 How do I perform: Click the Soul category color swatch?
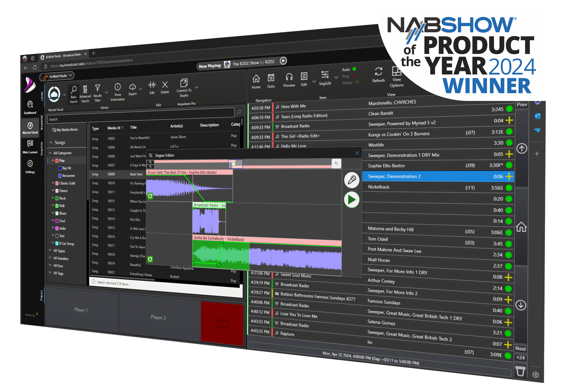tap(57, 221)
